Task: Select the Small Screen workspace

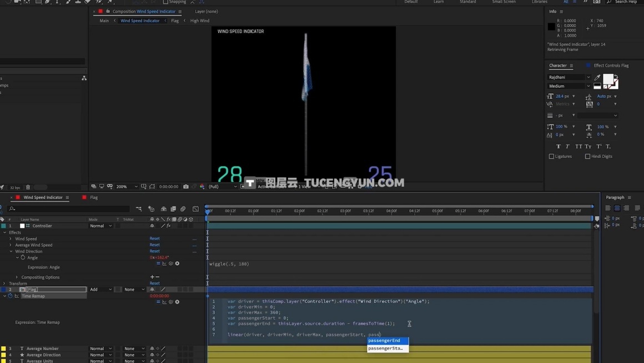Action: point(504,2)
